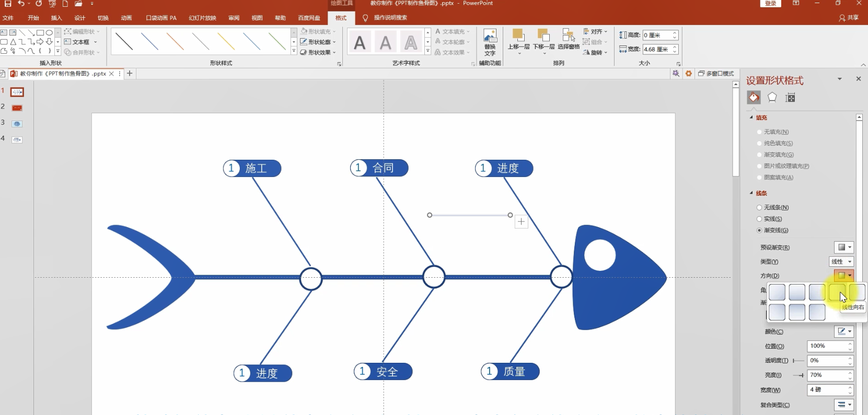Screen dimensions: 868x415
Task: Switch to View (视图) ribbon tab
Action: click(257, 18)
